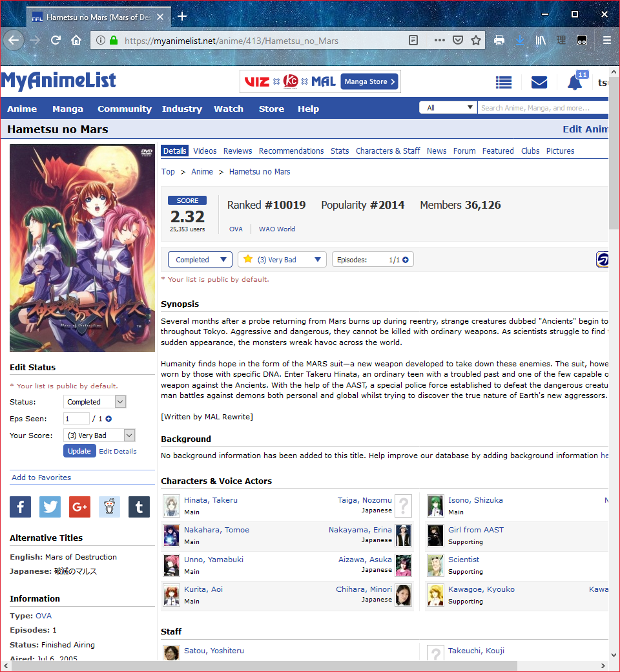Increment Eps Seen plus icon in sidebar
Image resolution: width=620 pixels, height=672 pixels.
point(109,419)
